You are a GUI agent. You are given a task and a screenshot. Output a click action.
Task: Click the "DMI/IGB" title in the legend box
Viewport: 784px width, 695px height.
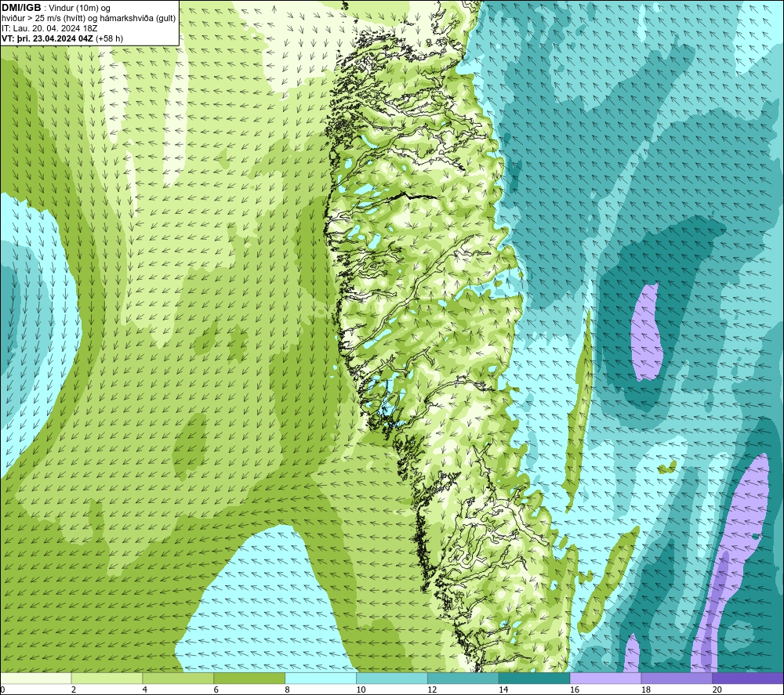21,8
